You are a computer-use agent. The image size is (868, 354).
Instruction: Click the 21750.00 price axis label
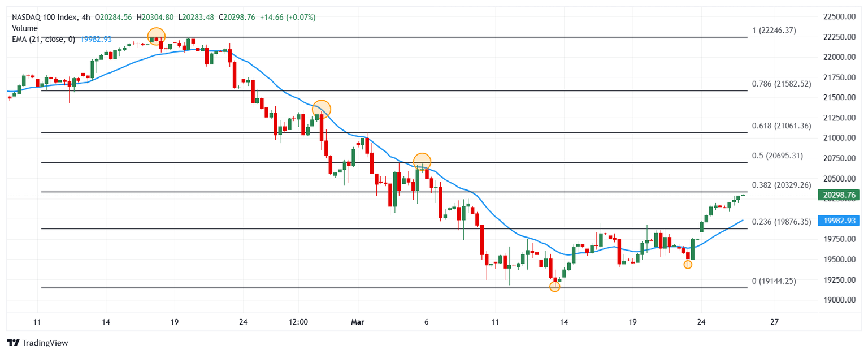[x=840, y=77]
